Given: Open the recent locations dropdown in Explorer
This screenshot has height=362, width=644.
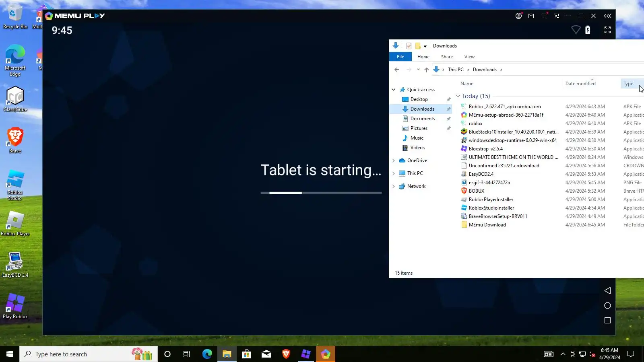Looking at the screenshot, I should coord(418,70).
